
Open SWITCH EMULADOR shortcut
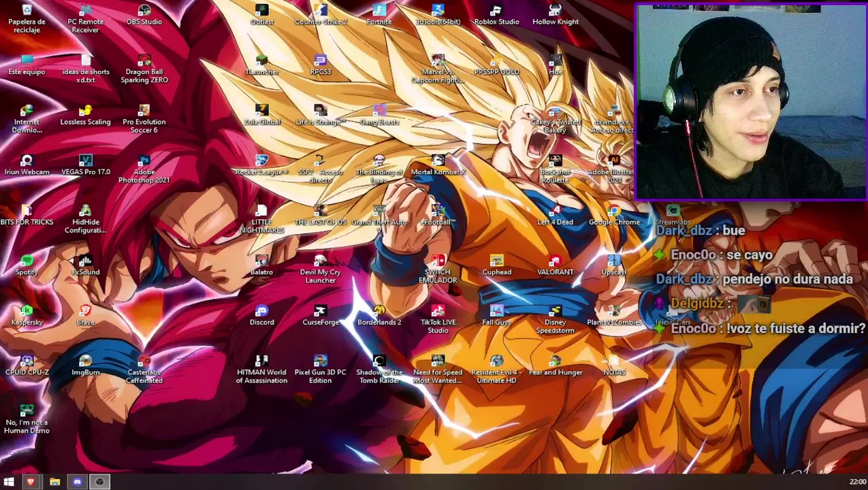(x=438, y=269)
